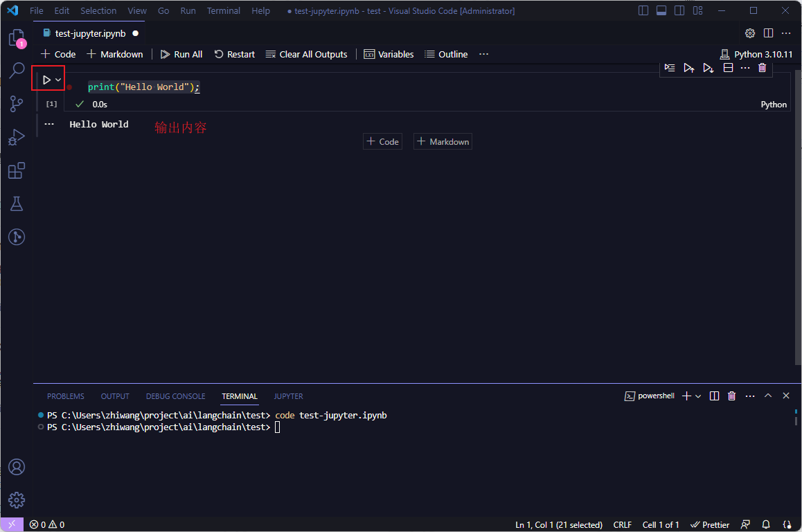Screen dimensions: 802x532
Task: Open the Run and Debug view
Action: [17, 137]
